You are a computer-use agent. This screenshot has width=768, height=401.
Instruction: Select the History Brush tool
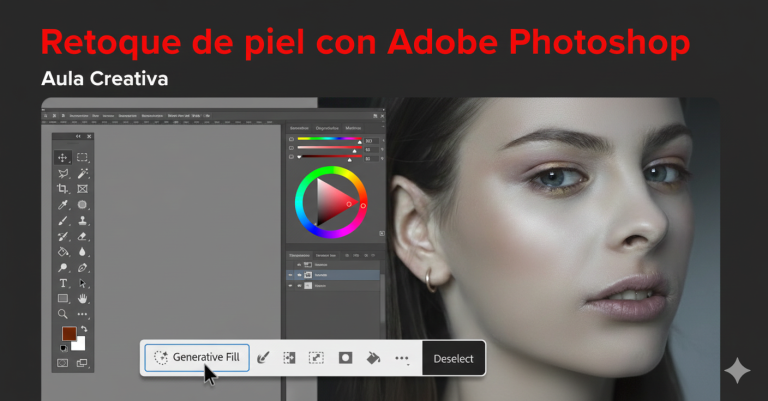click(x=63, y=236)
